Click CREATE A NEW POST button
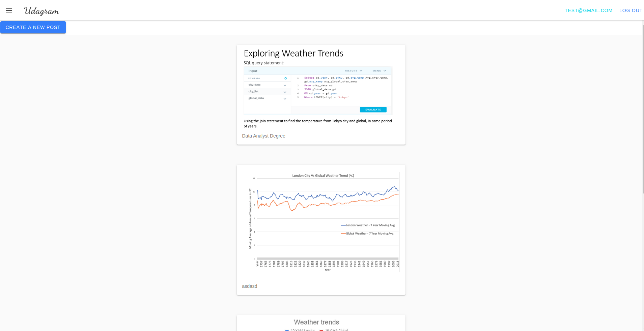The width and height of the screenshot is (644, 331). pos(33,27)
